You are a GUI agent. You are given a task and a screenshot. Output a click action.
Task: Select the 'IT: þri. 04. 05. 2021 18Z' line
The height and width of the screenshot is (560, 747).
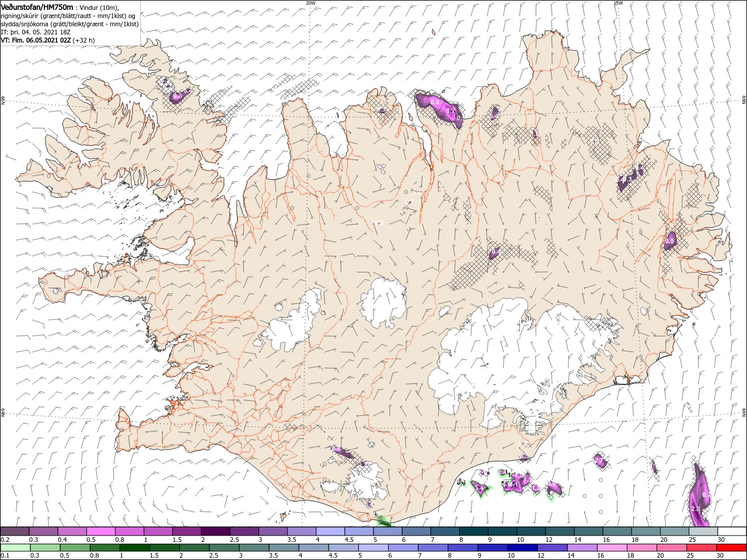click(x=36, y=32)
